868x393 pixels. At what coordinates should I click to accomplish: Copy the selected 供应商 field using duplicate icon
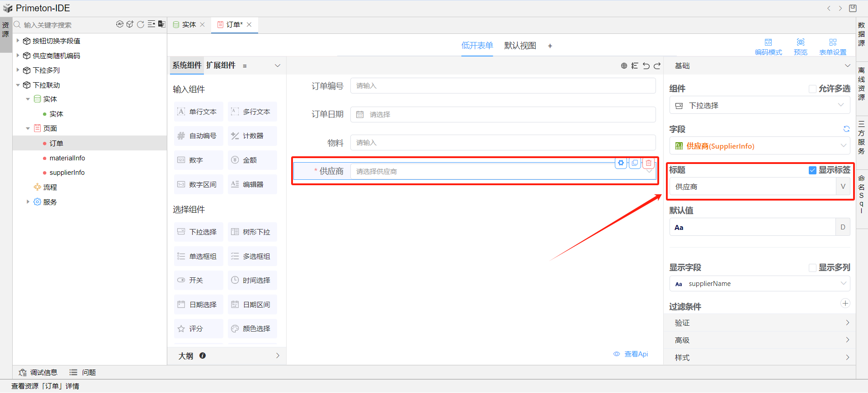[635, 163]
